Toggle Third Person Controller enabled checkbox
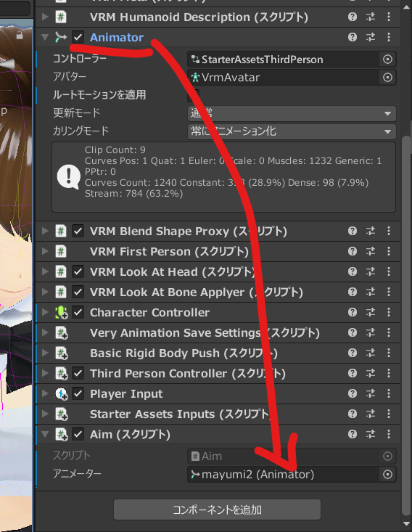Screen dimensions: 412x532 coord(78,374)
